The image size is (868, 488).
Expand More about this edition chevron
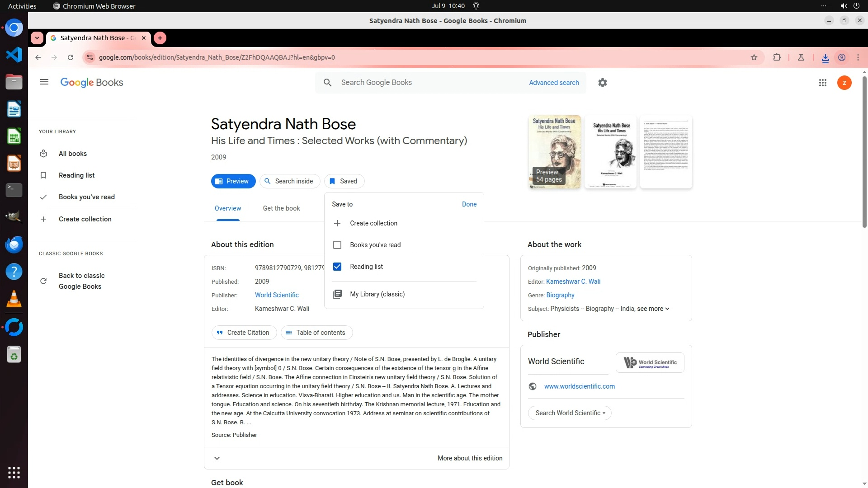point(217,458)
